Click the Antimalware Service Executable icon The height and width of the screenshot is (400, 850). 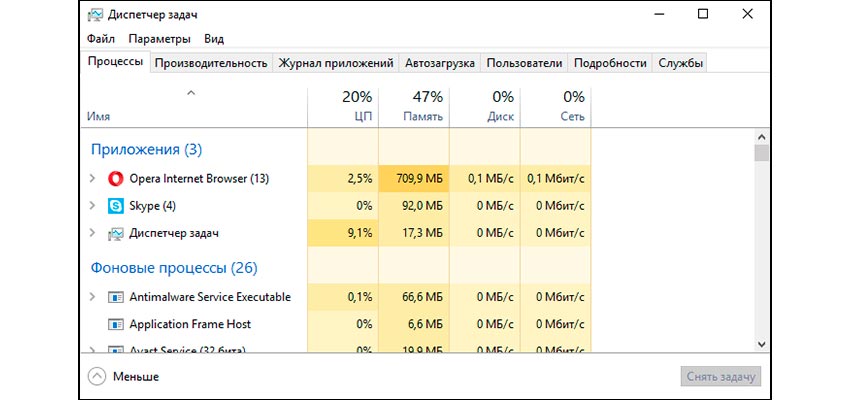coord(116,297)
